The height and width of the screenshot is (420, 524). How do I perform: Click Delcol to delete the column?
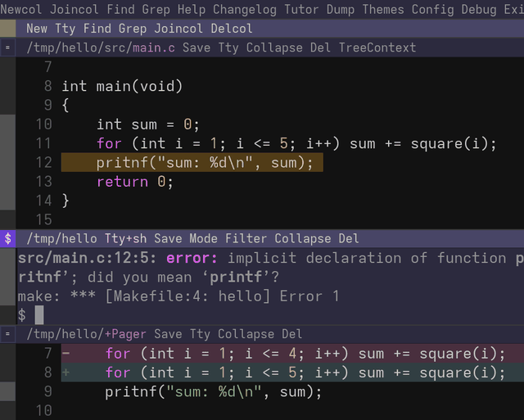pos(232,29)
